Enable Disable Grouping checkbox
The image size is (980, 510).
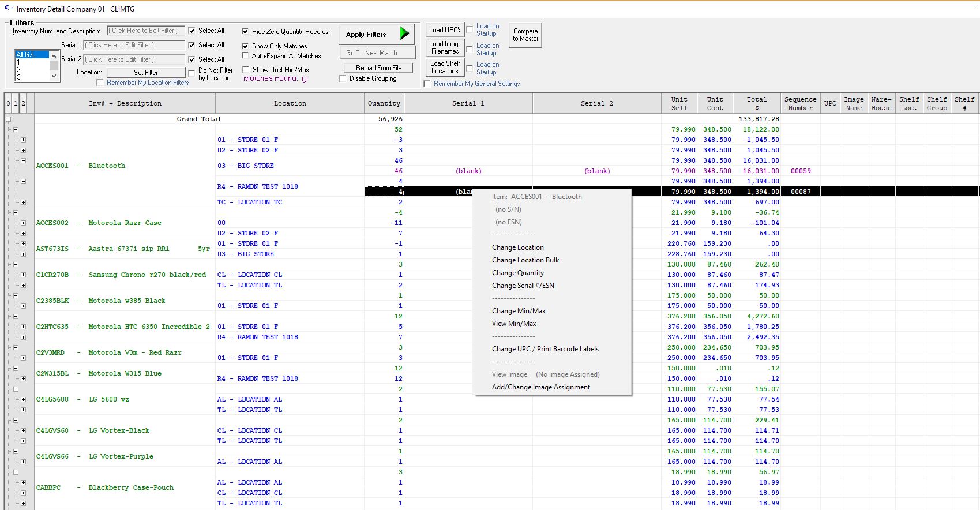(x=343, y=78)
